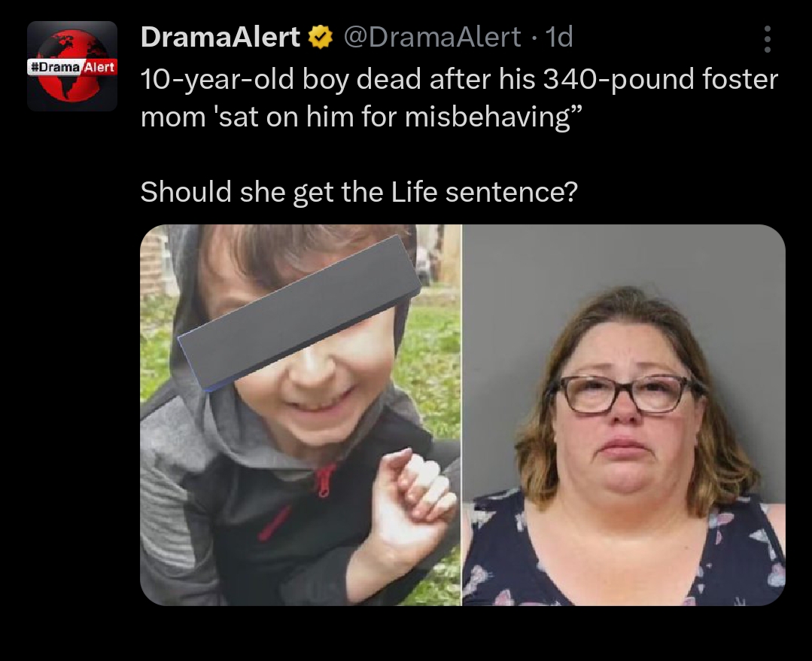Click the red globe in DramaAlert logo
The width and height of the screenshot is (812, 661).
click(x=72, y=65)
